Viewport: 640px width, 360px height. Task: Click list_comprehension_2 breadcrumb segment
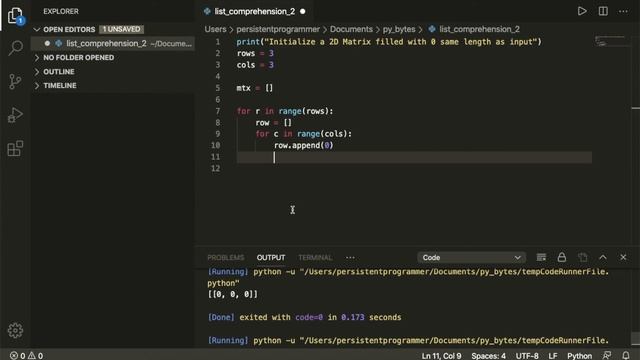[479, 29]
